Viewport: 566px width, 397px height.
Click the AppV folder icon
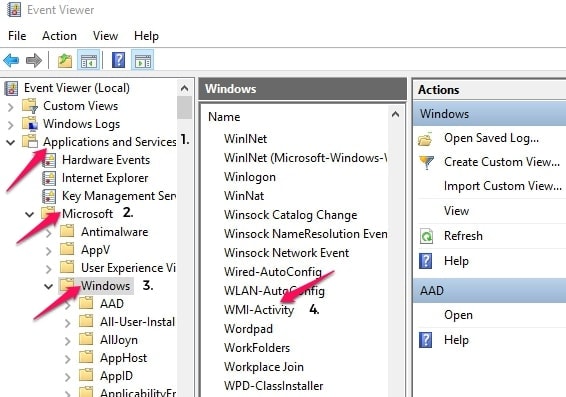pos(67,249)
